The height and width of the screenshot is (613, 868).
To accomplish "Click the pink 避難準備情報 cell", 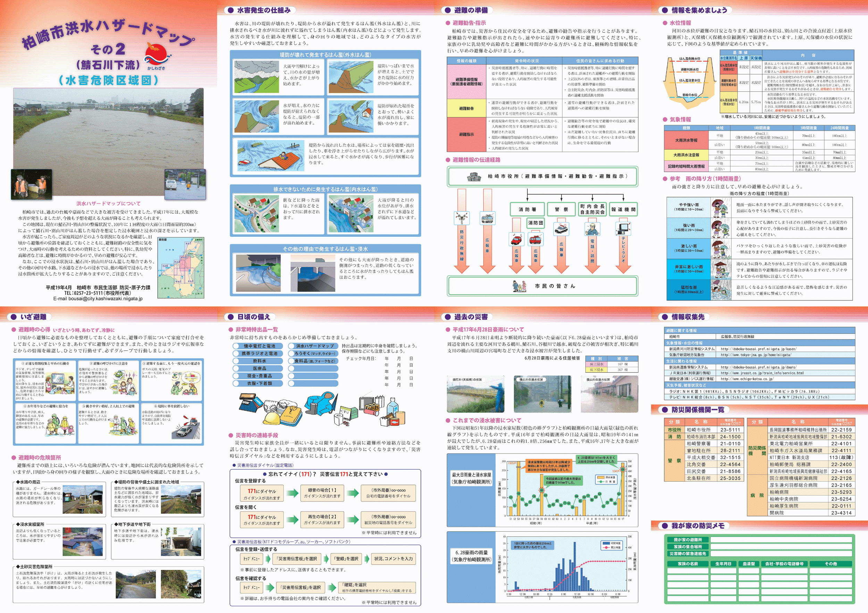I will (466, 81).
